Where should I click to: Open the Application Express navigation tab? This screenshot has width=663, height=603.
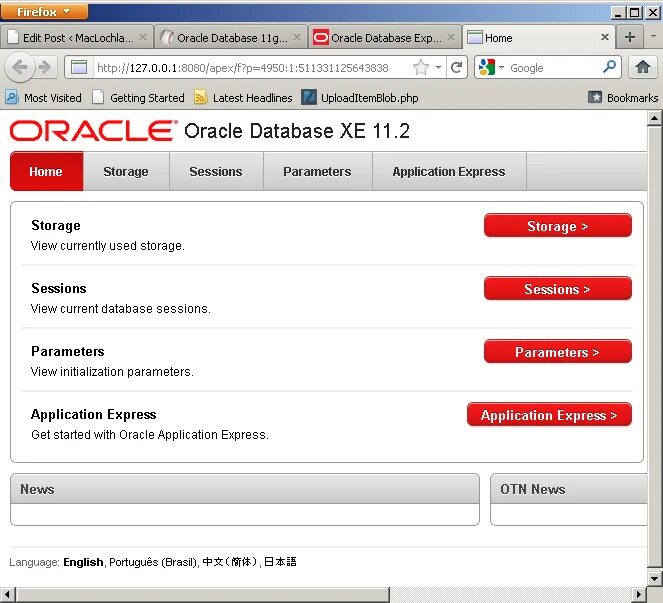click(449, 171)
